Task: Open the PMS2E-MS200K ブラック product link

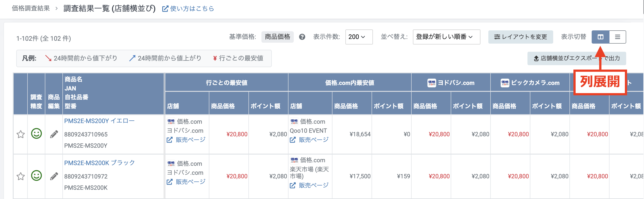Action: [100, 163]
